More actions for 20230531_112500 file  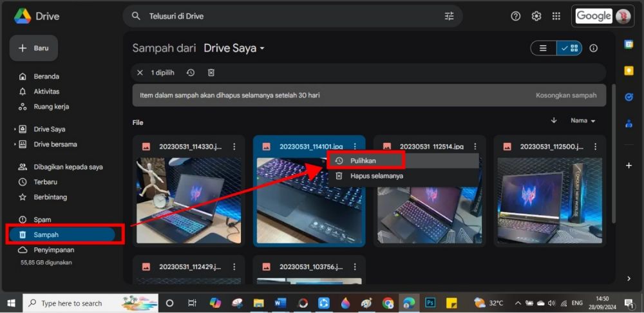click(x=595, y=147)
